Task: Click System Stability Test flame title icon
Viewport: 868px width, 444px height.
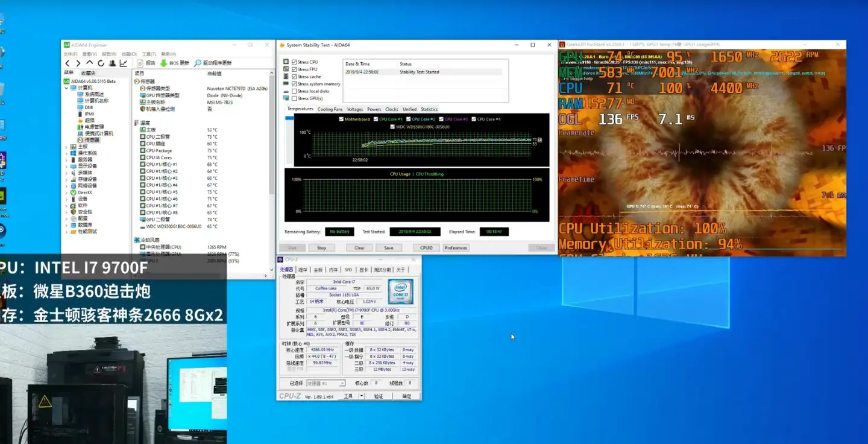Action: point(282,45)
